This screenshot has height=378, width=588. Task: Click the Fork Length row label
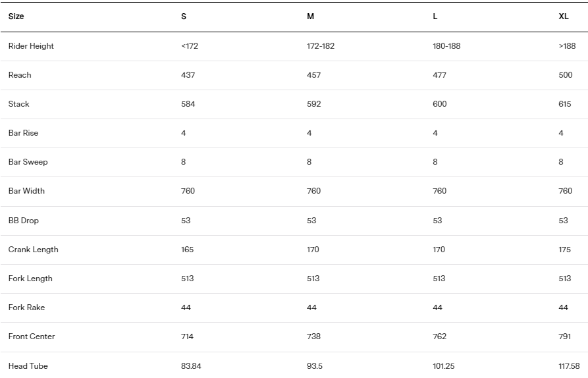tap(30, 279)
